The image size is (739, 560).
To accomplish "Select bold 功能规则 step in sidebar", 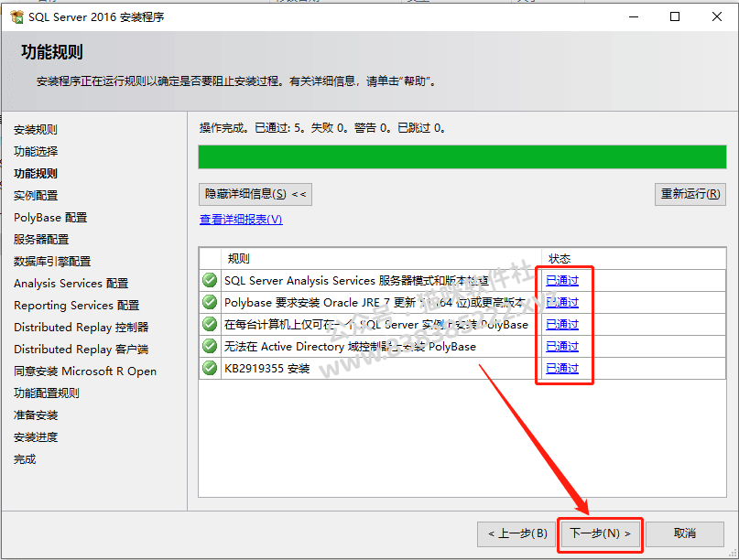I will (36, 173).
